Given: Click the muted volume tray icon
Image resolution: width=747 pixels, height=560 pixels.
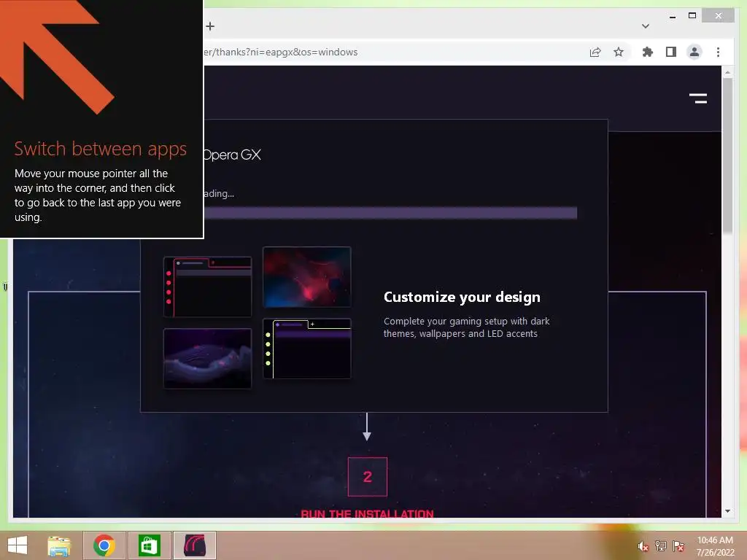Looking at the screenshot, I should pos(643,546).
